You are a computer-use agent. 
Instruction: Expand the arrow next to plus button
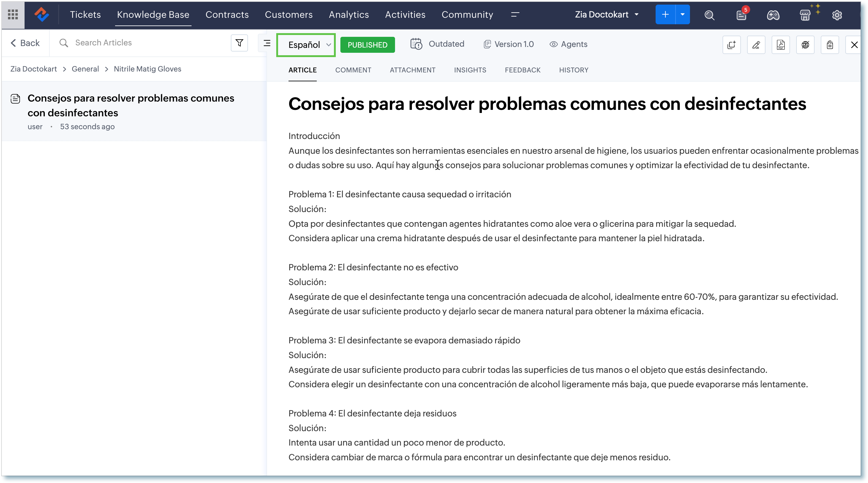(682, 14)
